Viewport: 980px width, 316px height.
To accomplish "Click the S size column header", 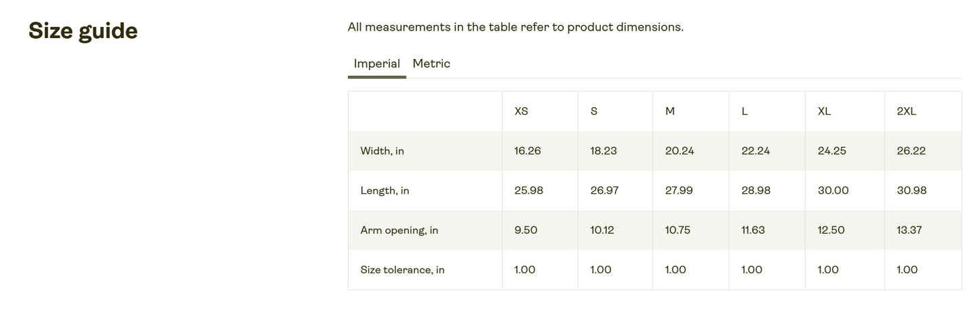I will tap(594, 111).
